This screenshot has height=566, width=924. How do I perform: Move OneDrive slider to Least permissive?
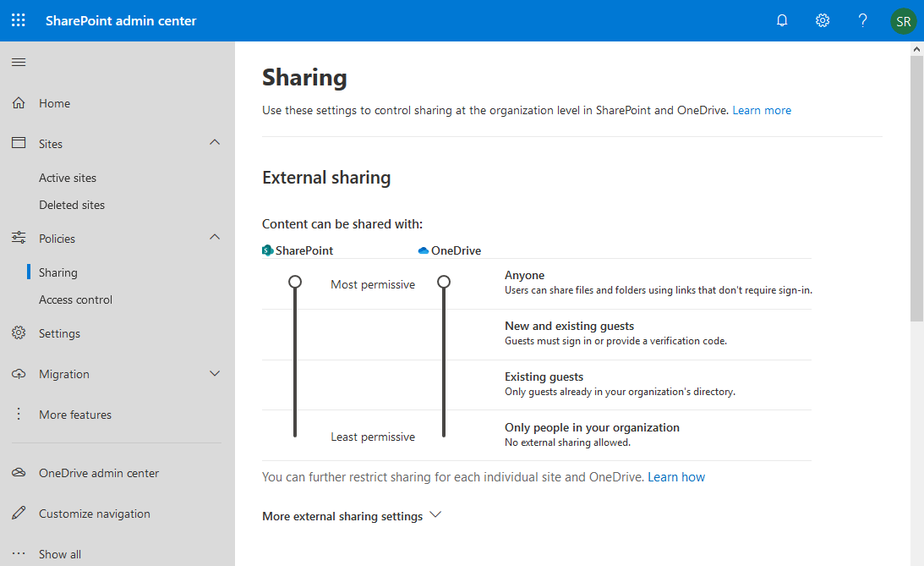pyautogui.click(x=444, y=433)
